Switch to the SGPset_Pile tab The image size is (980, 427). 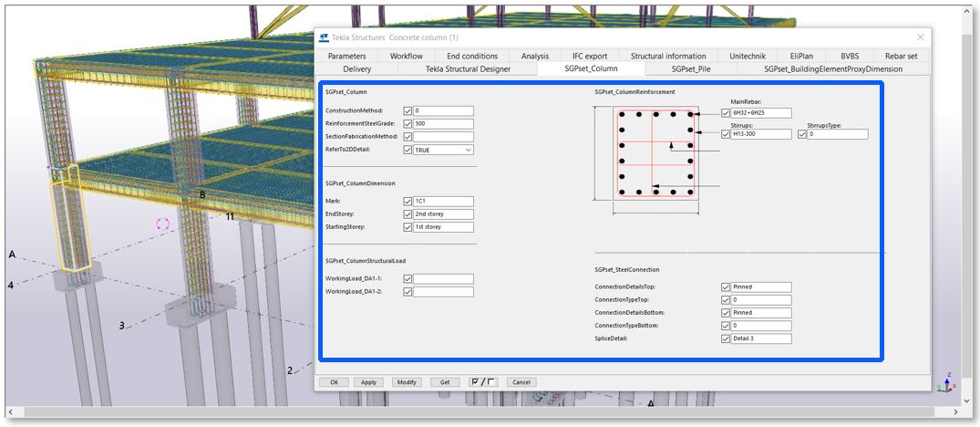pos(697,68)
